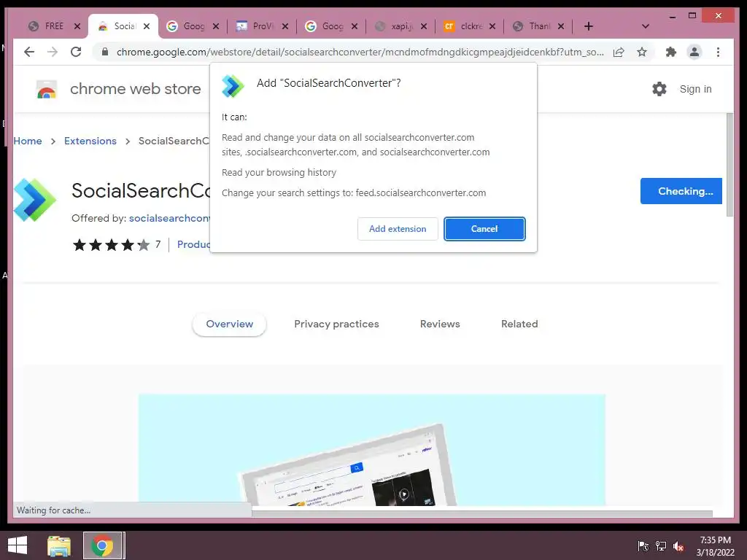Open the Windows Start menu

coord(18,545)
